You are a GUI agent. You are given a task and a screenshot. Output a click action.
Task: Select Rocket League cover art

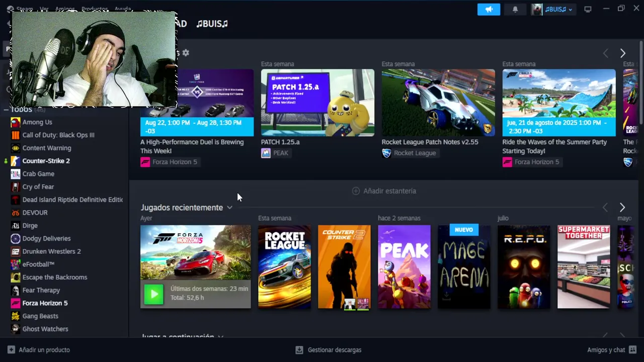pyautogui.click(x=284, y=266)
